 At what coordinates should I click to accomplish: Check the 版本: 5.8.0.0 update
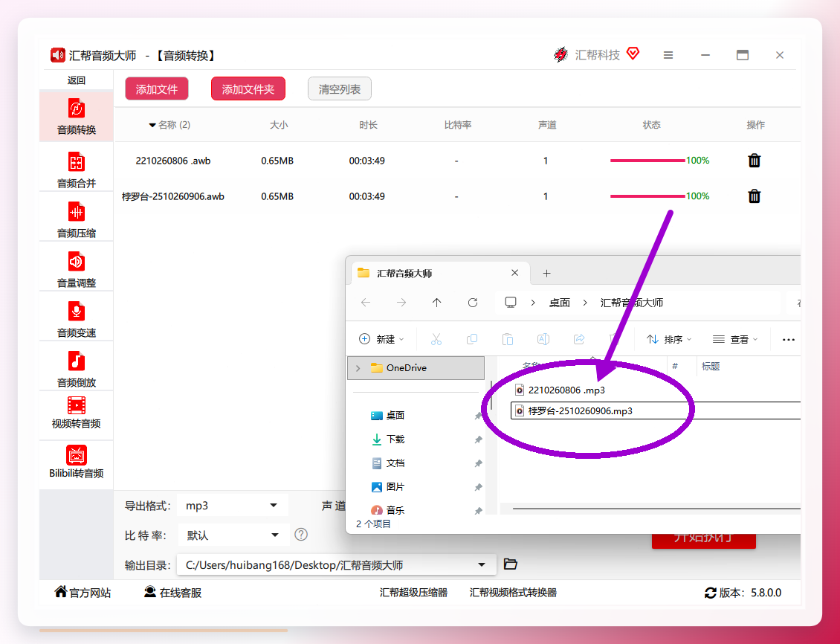(x=743, y=593)
